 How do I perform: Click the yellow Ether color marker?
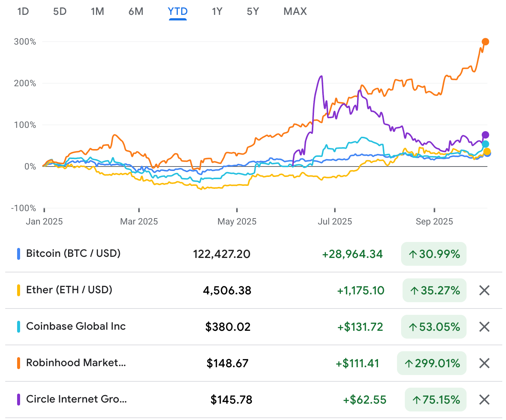point(19,290)
